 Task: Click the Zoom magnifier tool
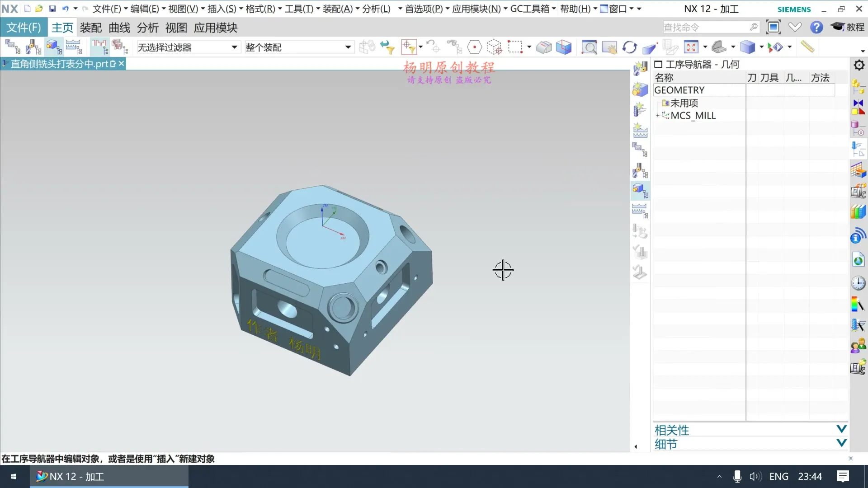coord(589,47)
